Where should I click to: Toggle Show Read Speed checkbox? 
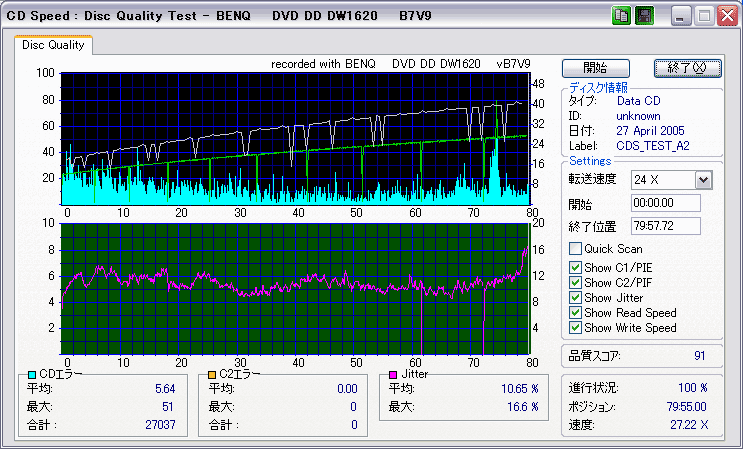coord(575,313)
